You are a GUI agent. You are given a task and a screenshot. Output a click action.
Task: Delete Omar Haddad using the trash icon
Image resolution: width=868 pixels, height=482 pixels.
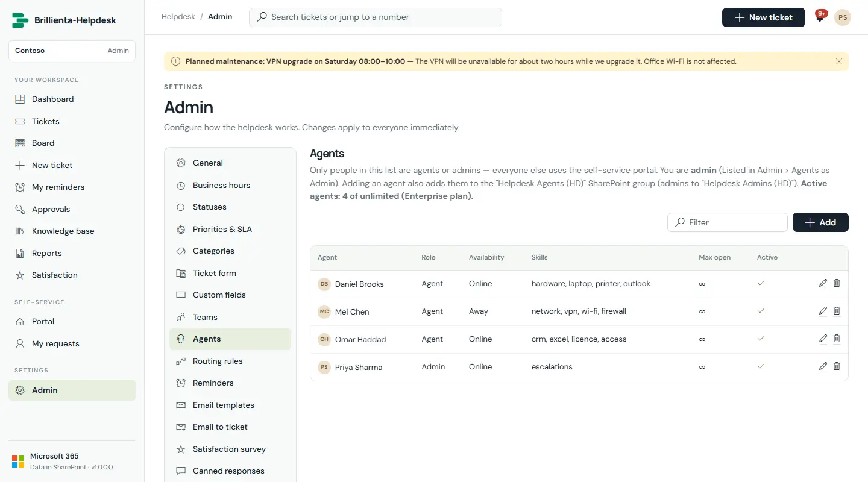[x=837, y=339]
